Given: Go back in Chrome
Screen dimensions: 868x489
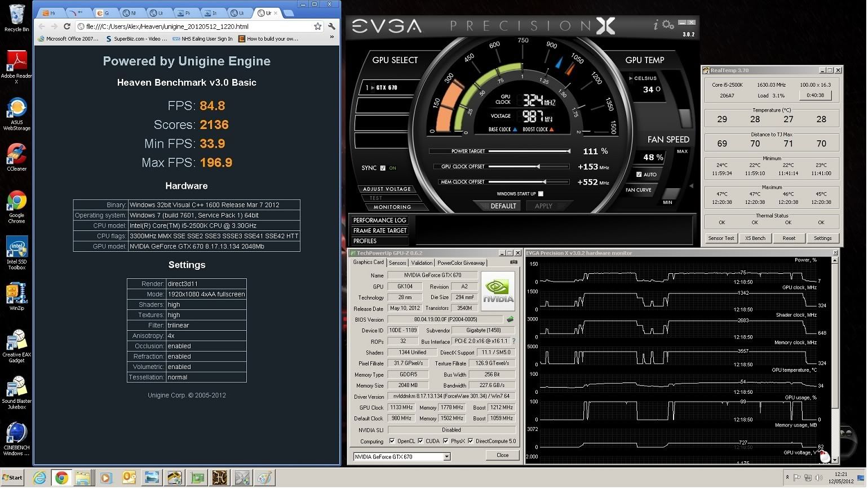Looking at the screenshot, I should 42,26.
